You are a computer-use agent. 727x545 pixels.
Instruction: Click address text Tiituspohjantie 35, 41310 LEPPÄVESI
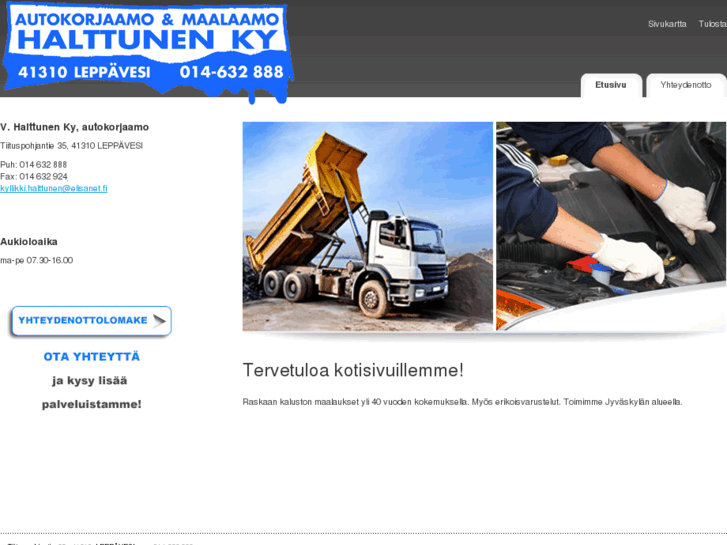pyautogui.click(x=71, y=146)
